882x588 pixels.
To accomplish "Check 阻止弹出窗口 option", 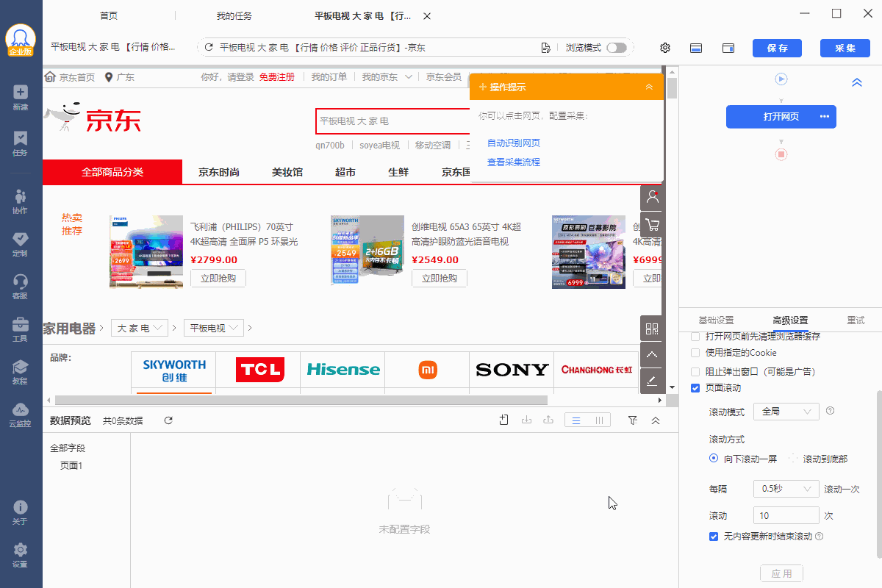I will coord(695,371).
